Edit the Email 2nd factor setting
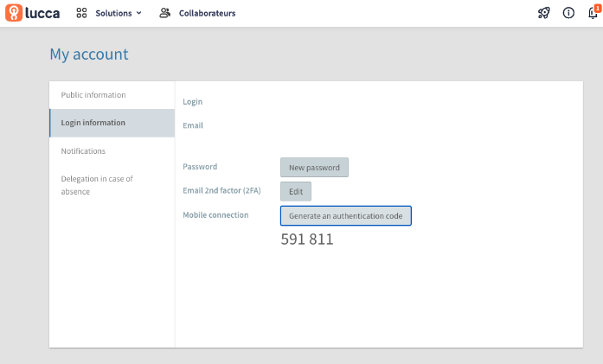This screenshot has width=603, height=364. 296,191
